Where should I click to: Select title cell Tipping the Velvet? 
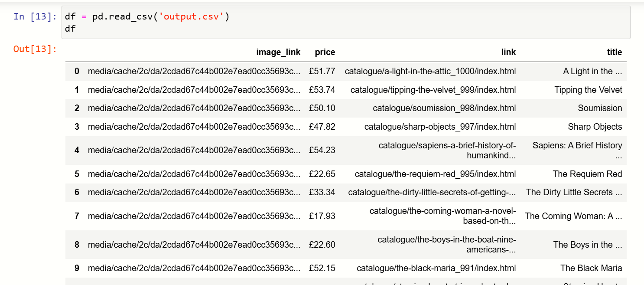588,90
